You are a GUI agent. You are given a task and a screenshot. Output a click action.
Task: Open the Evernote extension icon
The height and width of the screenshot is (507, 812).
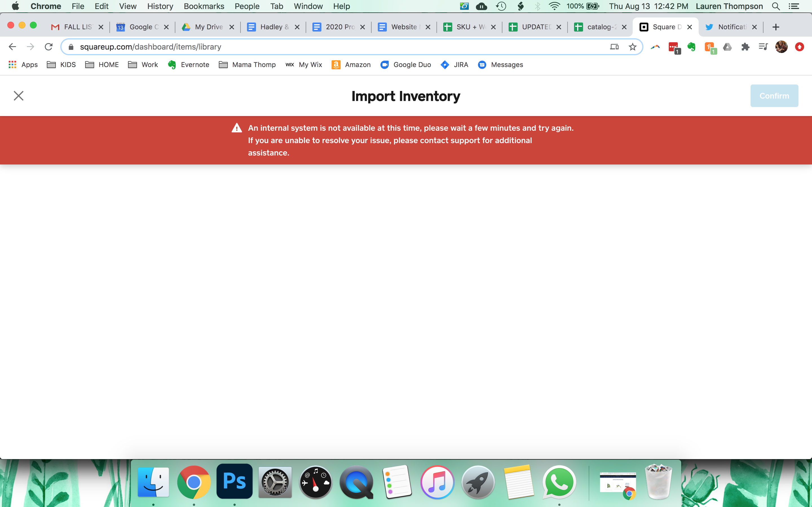click(691, 47)
